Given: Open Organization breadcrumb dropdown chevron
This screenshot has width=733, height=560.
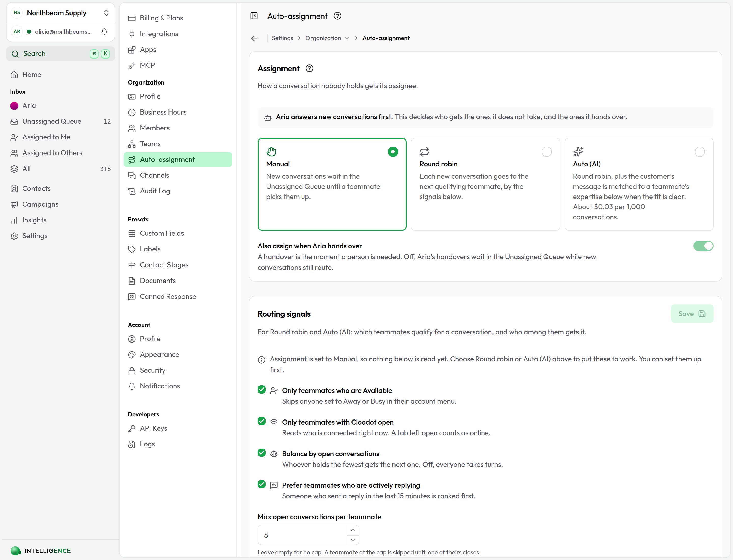Looking at the screenshot, I should coord(347,38).
